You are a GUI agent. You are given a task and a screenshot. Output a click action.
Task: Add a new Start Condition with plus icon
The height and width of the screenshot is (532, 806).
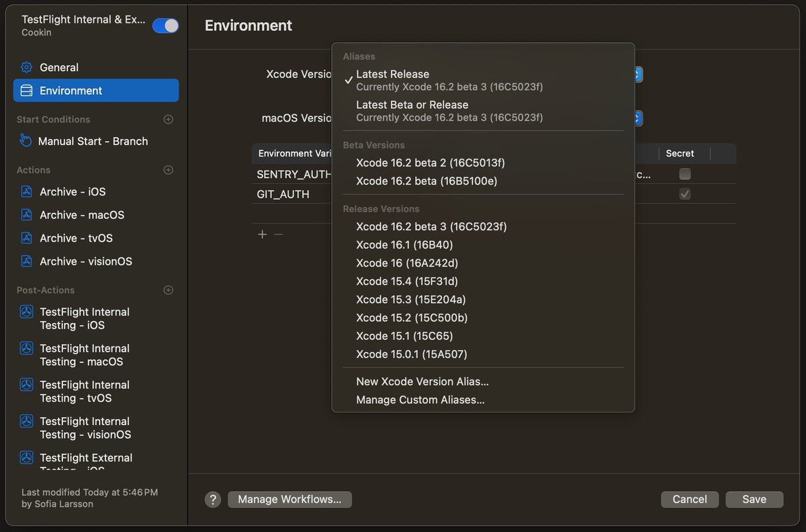(169, 120)
